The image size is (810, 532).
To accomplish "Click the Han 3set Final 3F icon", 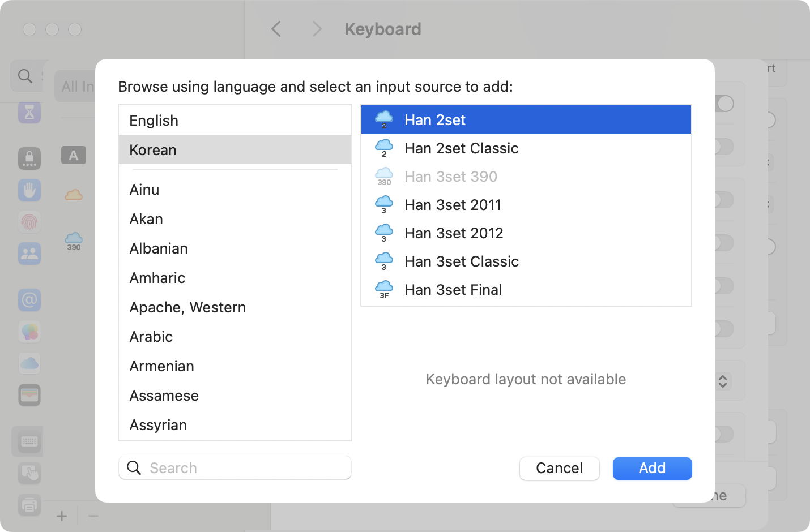I will pos(384,290).
